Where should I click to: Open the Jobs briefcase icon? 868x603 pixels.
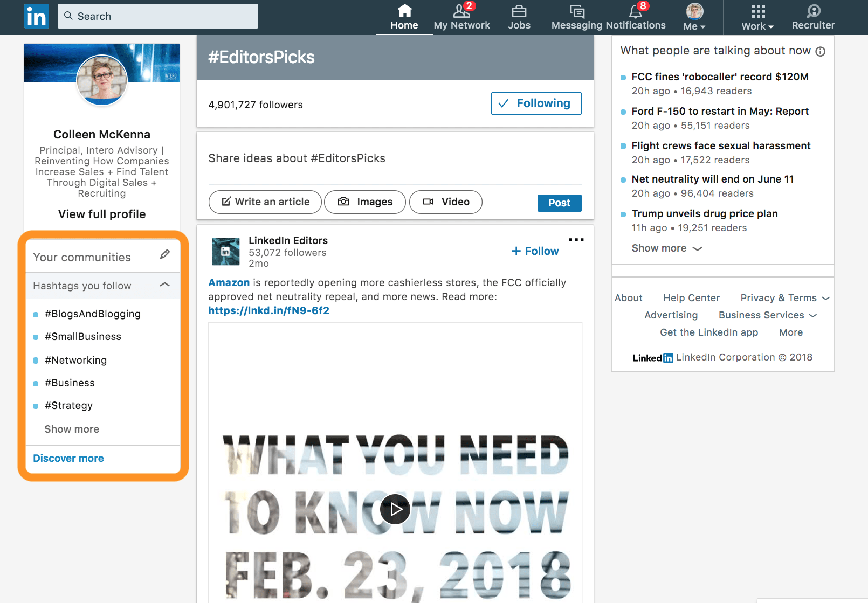pyautogui.click(x=519, y=12)
